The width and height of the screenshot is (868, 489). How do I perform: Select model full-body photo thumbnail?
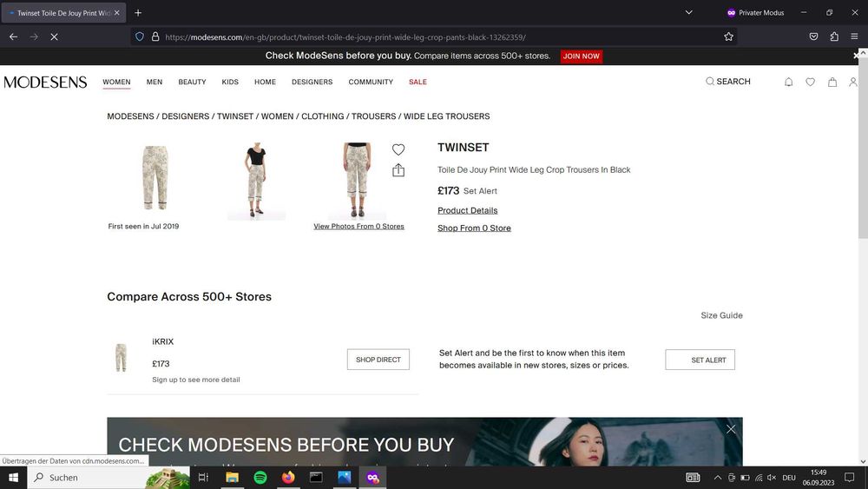point(256,180)
